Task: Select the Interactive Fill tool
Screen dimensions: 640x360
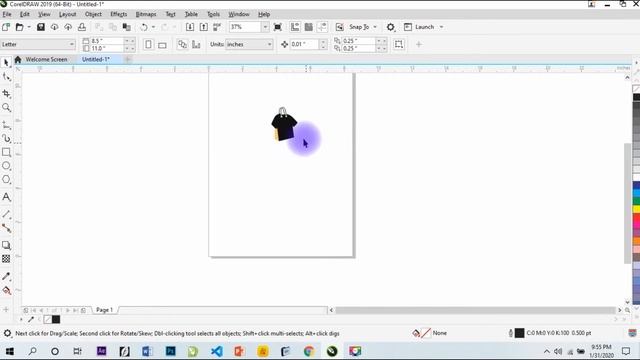Action: (6, 290)
